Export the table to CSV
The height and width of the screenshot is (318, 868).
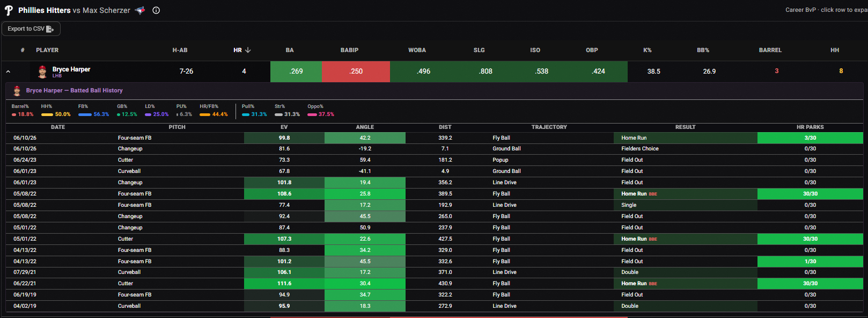[x=31, y=29]
